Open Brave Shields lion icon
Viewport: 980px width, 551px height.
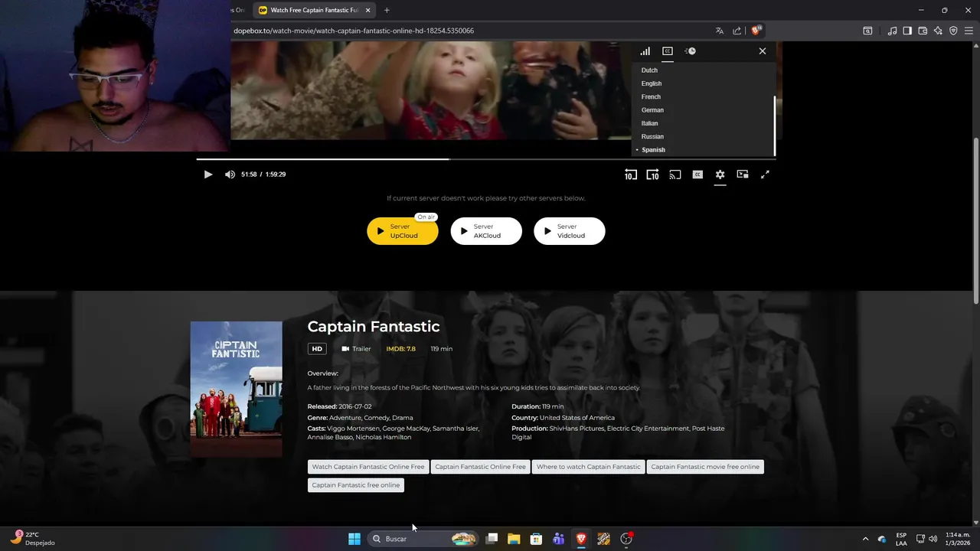coord(756,31)
